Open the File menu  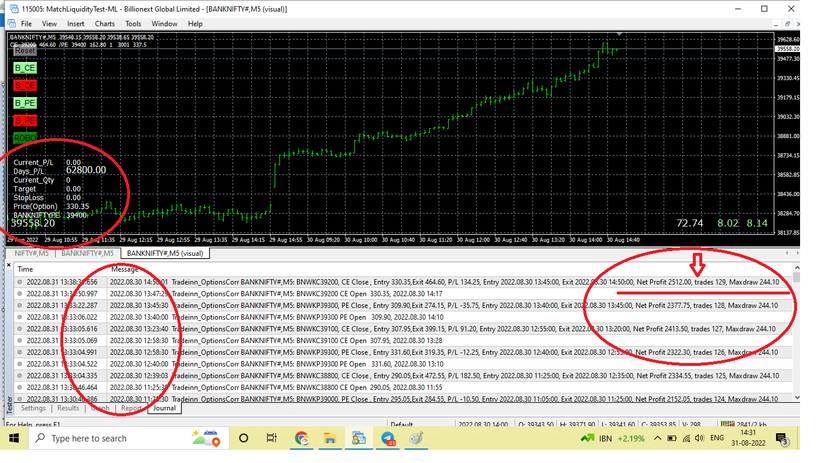pos(26,24)
